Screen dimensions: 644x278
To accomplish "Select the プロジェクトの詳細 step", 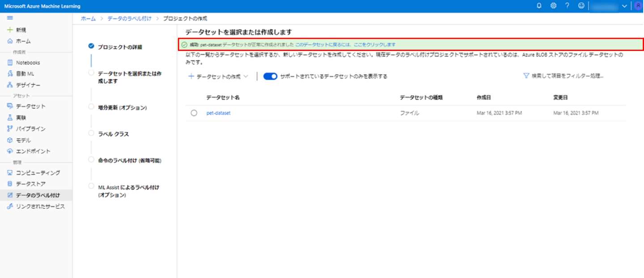I will (x=120, y=47).
